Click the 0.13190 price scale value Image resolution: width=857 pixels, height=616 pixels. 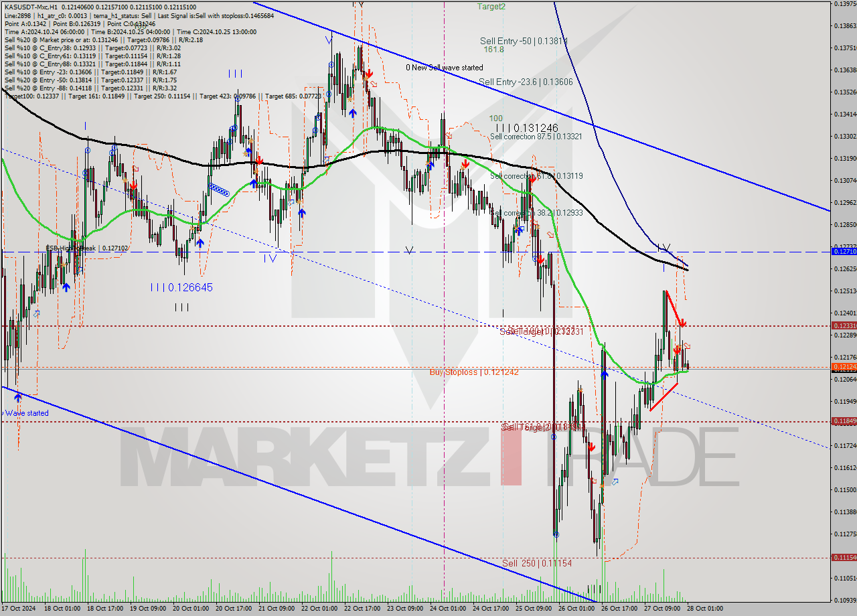pos(845,159)
